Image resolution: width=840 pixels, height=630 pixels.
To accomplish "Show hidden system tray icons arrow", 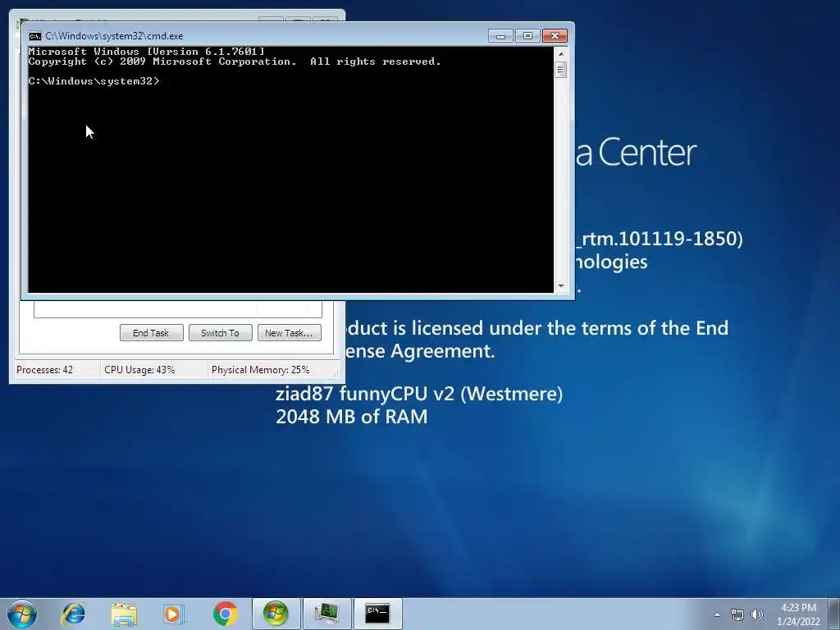I will (x=717, y=614).
